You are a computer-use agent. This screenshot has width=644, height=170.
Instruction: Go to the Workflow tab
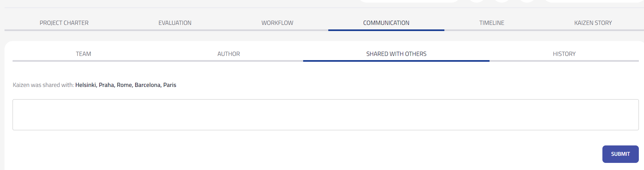pyautogui.click(x=277, y=23)
